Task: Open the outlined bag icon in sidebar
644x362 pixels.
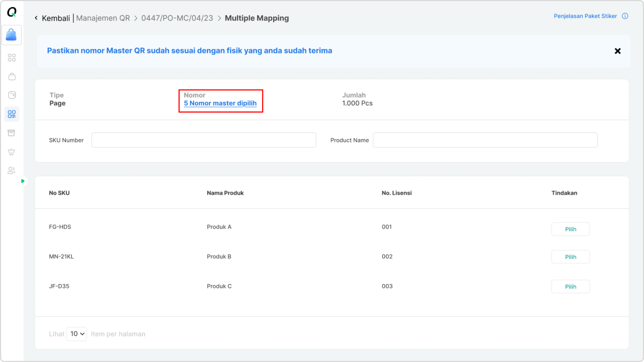Action: click(12, 76)
